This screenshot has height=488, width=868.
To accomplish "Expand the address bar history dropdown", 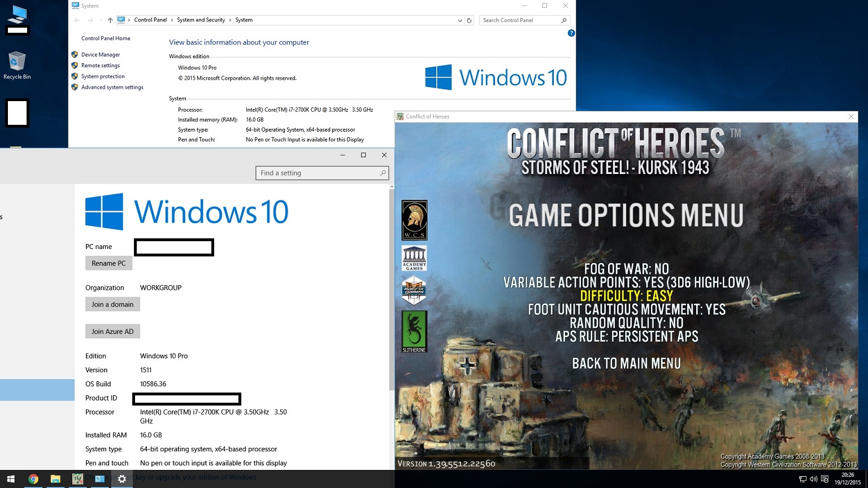I will pyautogui.click(x=460, y=20).
